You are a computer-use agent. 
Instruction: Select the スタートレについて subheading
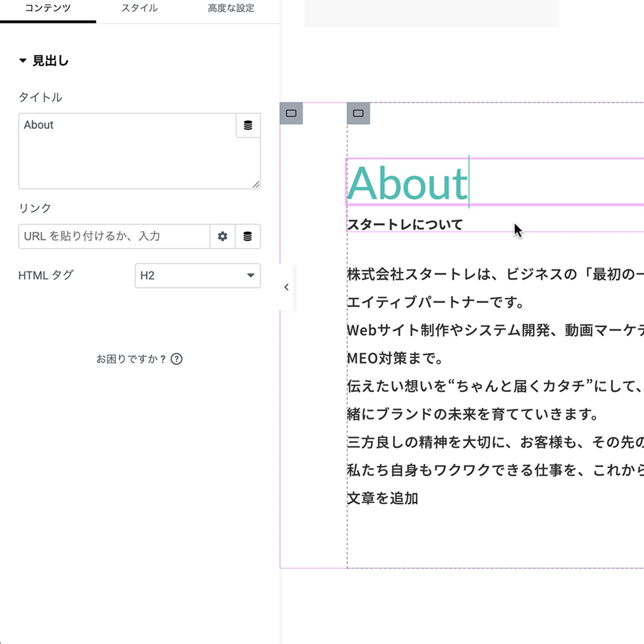[x=404, y=224]
